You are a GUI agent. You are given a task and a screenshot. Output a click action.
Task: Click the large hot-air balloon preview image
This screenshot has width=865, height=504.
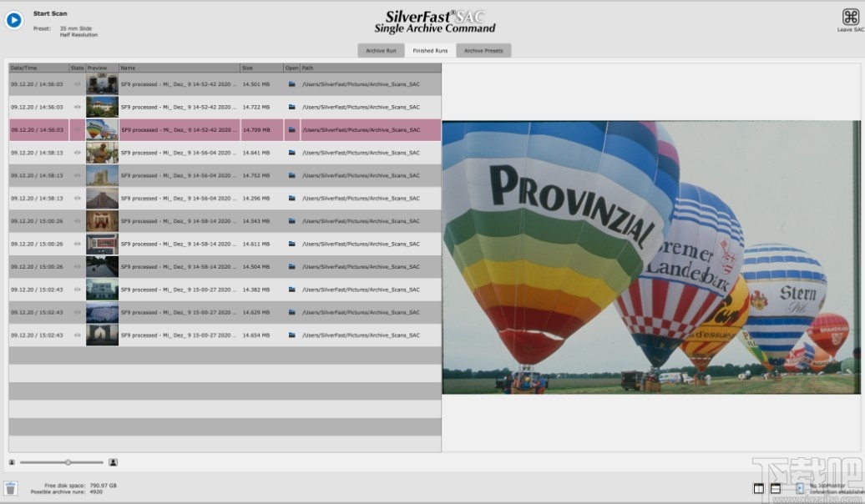[x=651, y=257]
